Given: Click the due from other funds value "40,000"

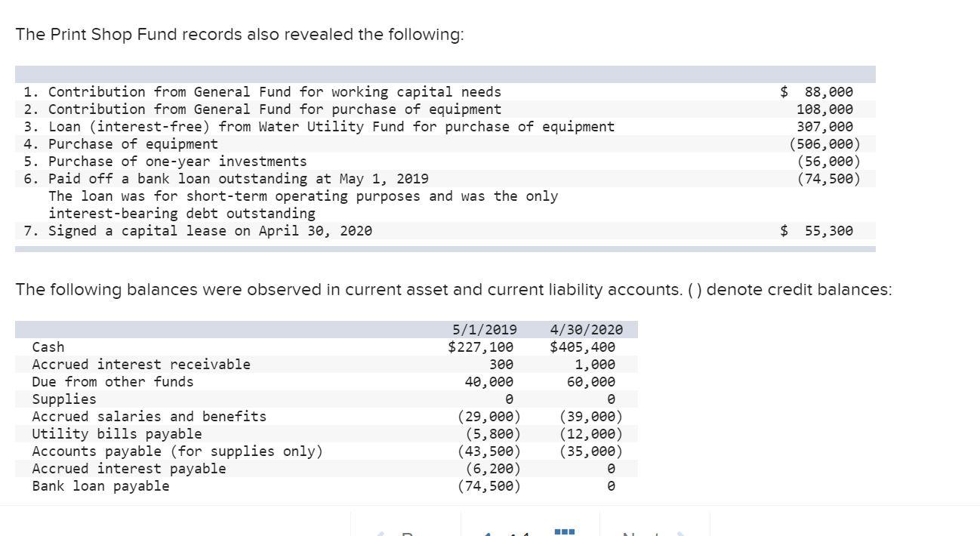Looking at the screenshot, I should coord(489,382).
